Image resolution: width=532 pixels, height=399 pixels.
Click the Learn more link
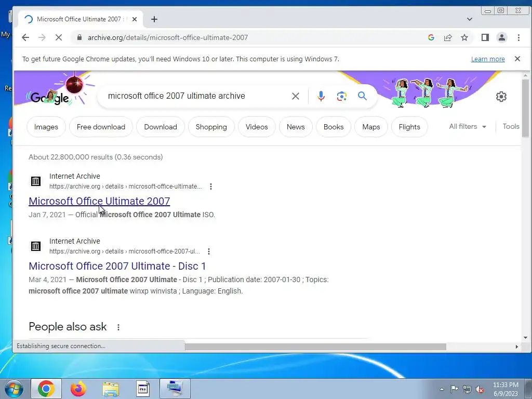[x=488, y=59]
